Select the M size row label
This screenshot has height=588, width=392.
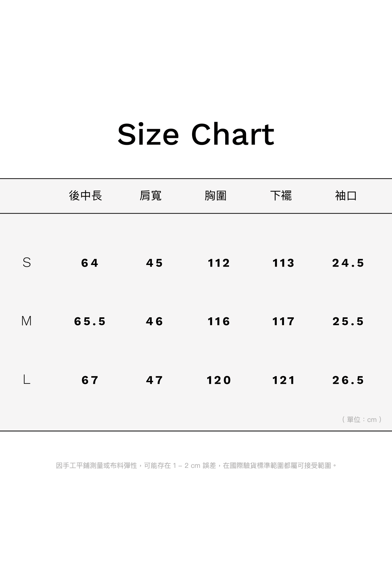(x=27, y=321)
